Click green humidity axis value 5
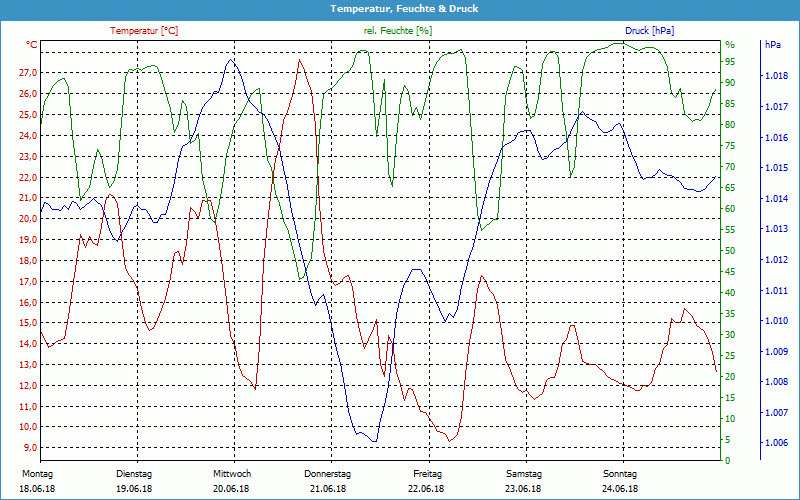This screenshot has width=800, height=500. (728, 440)
